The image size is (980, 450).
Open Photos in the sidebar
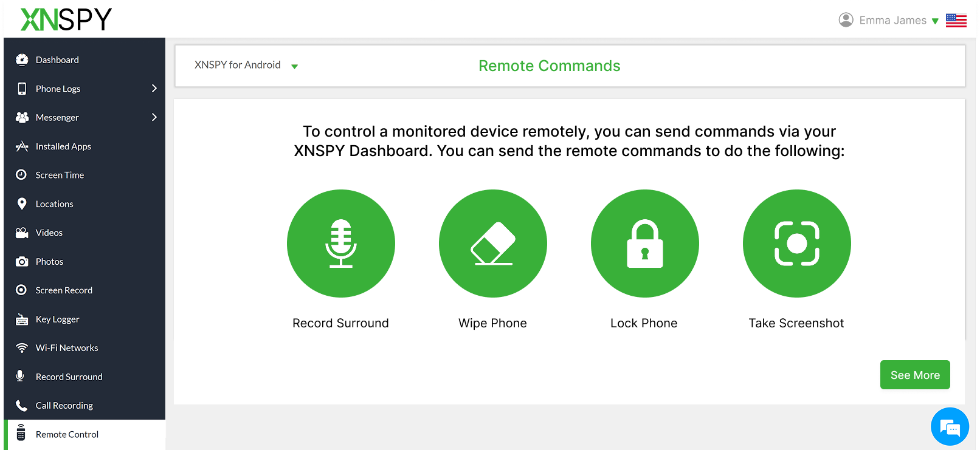pos(85,262)
